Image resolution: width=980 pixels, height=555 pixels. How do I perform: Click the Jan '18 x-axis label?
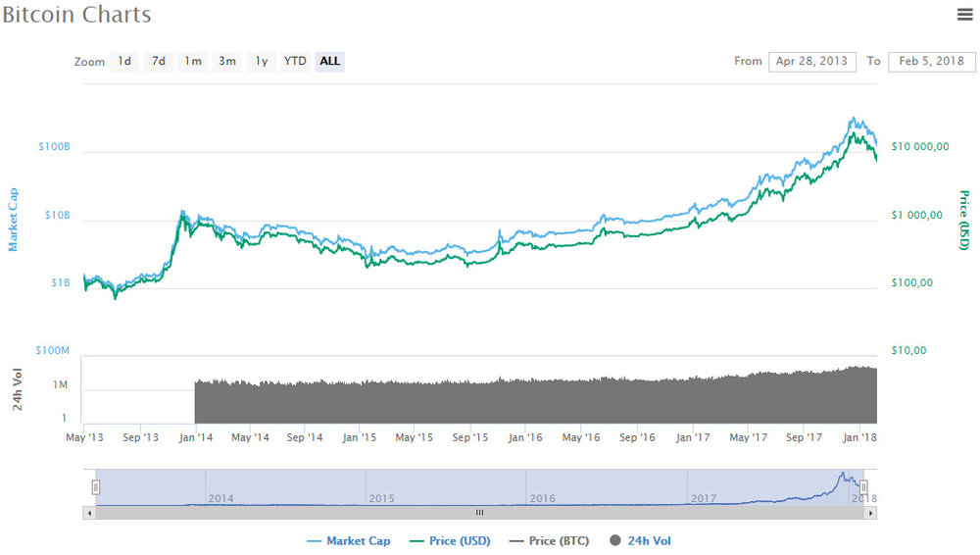(859, 437)
